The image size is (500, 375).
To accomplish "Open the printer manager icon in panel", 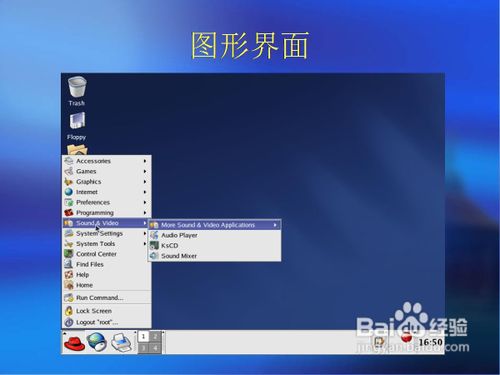I will 121,343.
